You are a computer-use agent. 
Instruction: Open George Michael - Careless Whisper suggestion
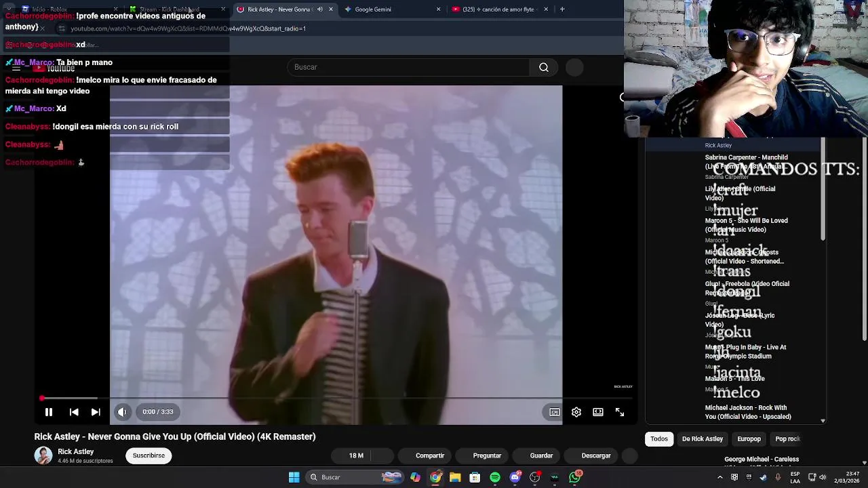tap(762, 461)
